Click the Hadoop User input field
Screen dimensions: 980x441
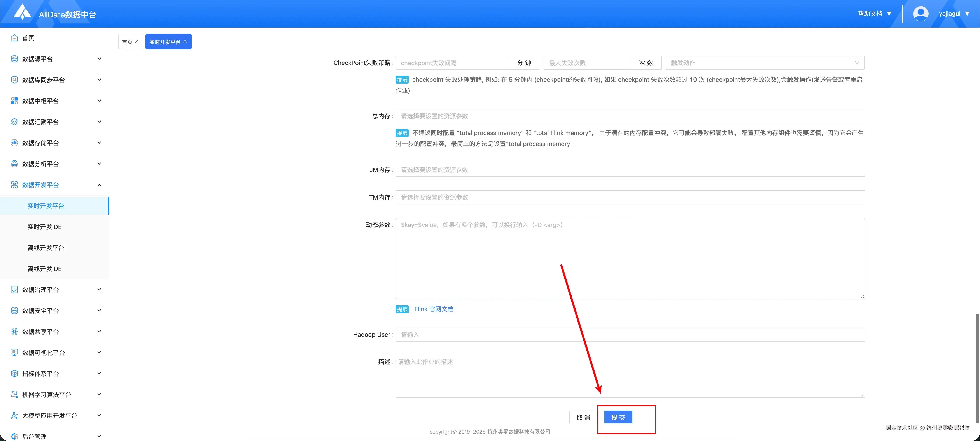coord(630,335)
